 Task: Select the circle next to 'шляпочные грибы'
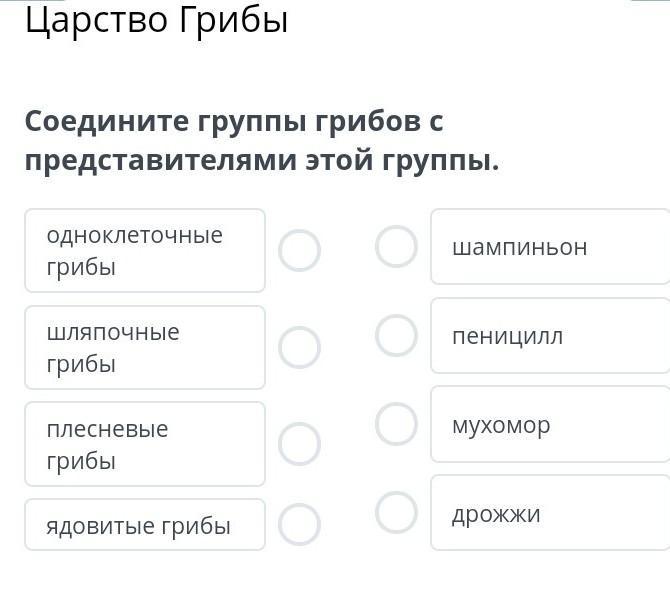pyautogui.click(x=299, y=347)
